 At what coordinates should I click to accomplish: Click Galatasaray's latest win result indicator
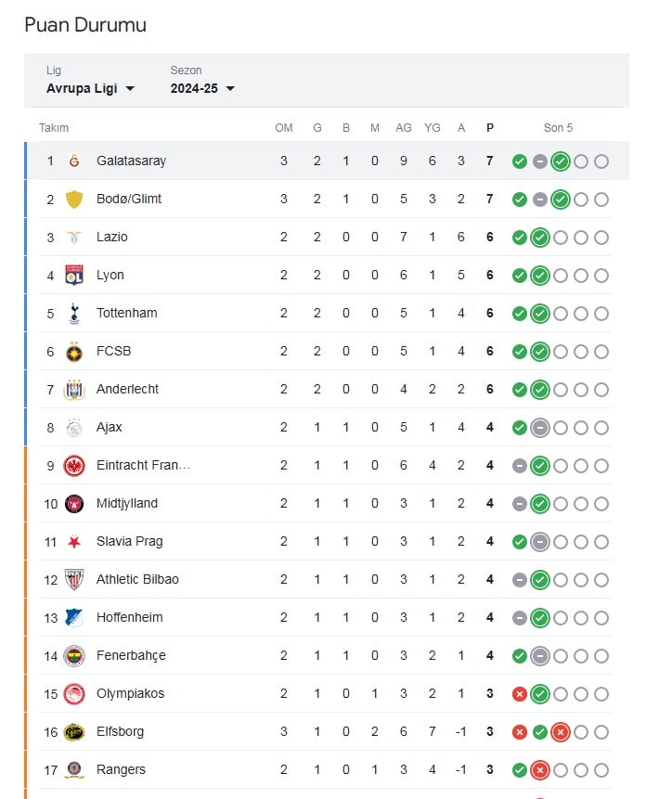point(560,161)
